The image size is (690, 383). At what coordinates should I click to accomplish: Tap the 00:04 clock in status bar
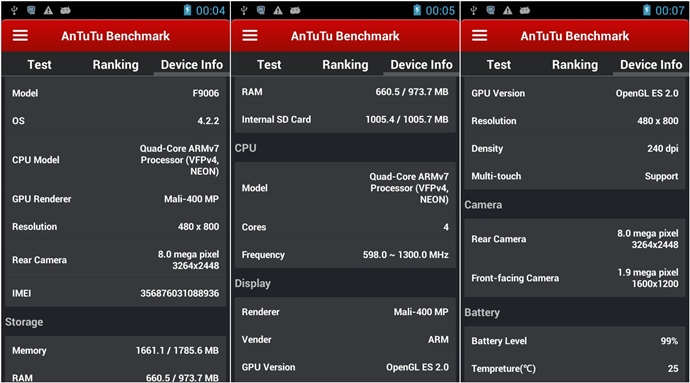210,11
